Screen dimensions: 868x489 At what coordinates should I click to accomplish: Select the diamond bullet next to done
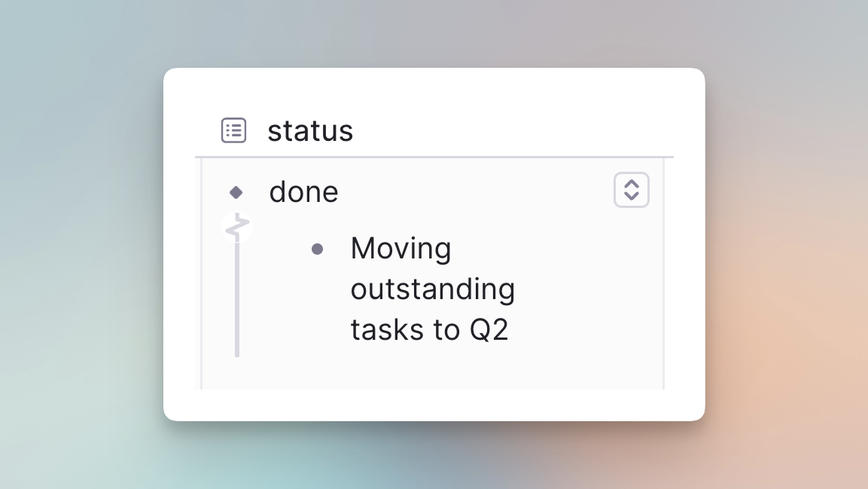(236, 192)
